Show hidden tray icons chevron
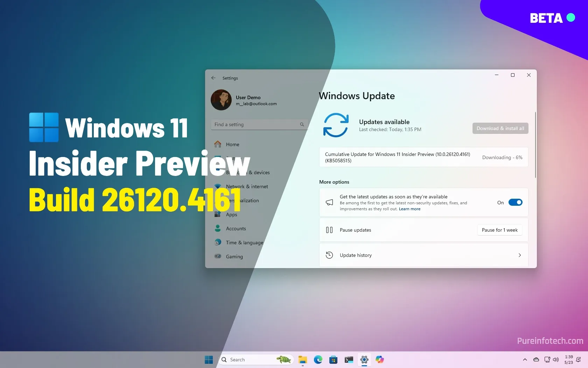 point(525,360)
